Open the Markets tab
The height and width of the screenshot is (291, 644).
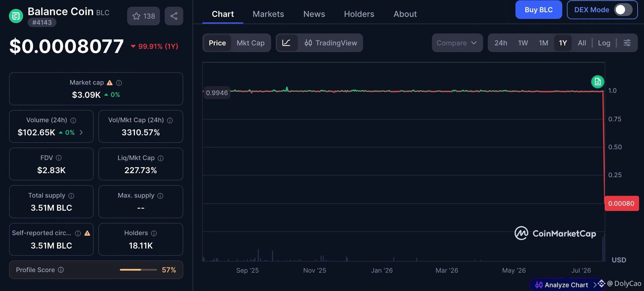(268, 14)
